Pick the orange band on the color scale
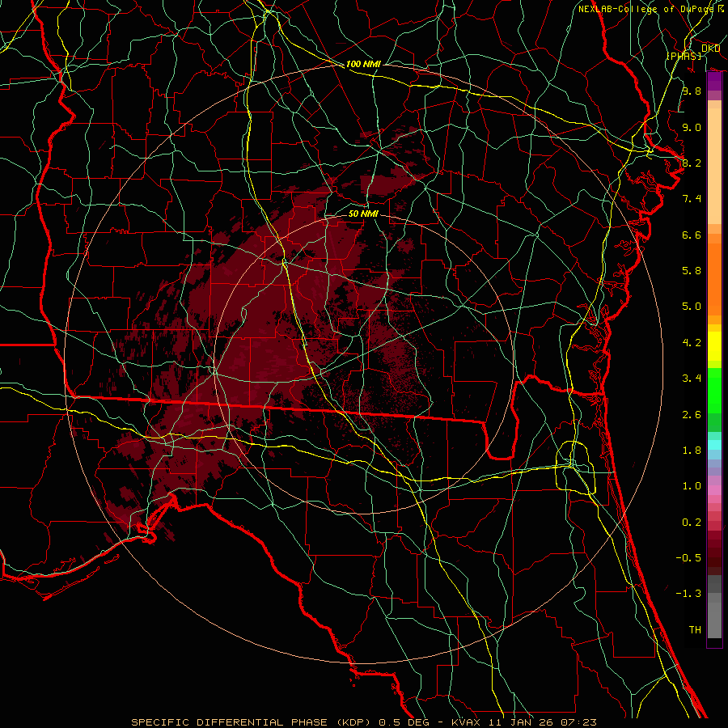This screenshot has height=728, width=728. [x=714, y=280]
